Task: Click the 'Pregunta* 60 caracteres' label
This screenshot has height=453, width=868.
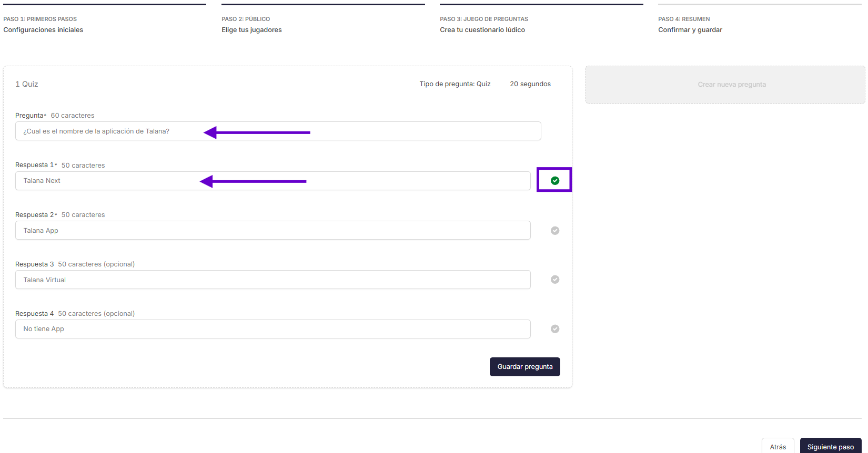Action: point(55,116)
